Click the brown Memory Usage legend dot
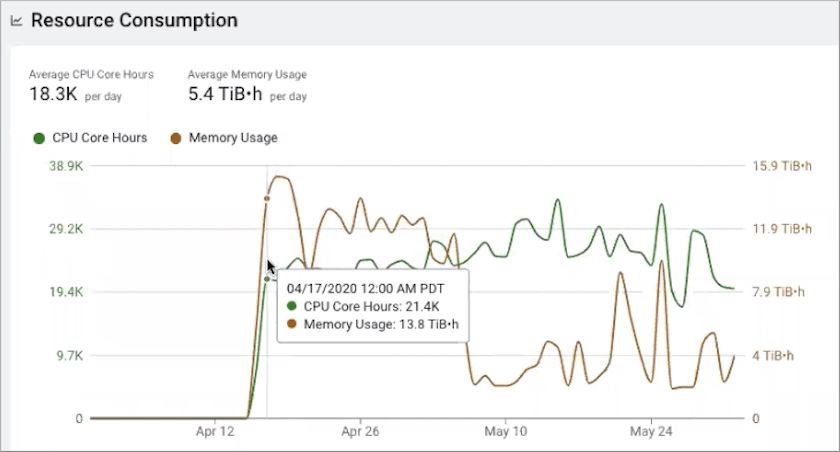The height and width of the screenshot is (452, 840). (x=175, y=138)
